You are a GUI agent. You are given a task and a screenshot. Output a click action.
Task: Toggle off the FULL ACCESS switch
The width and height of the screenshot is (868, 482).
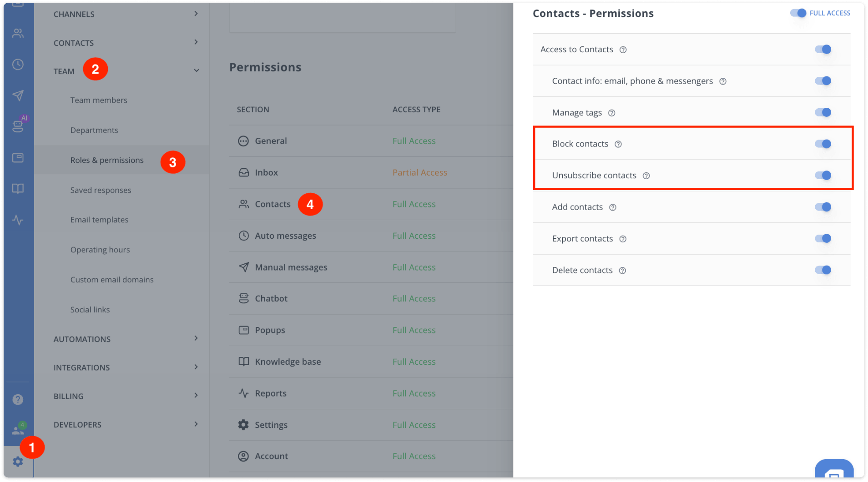798,13
